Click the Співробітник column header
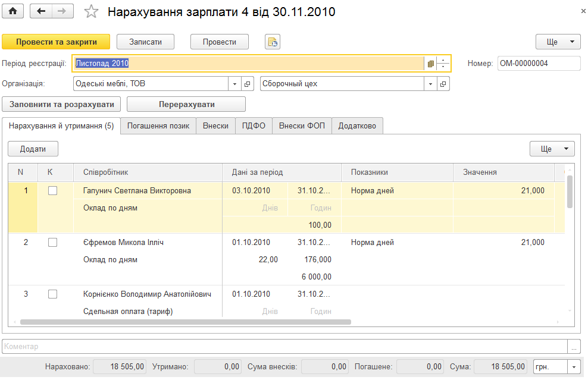Viewport: 588px width, 380px height. (148, 172)
